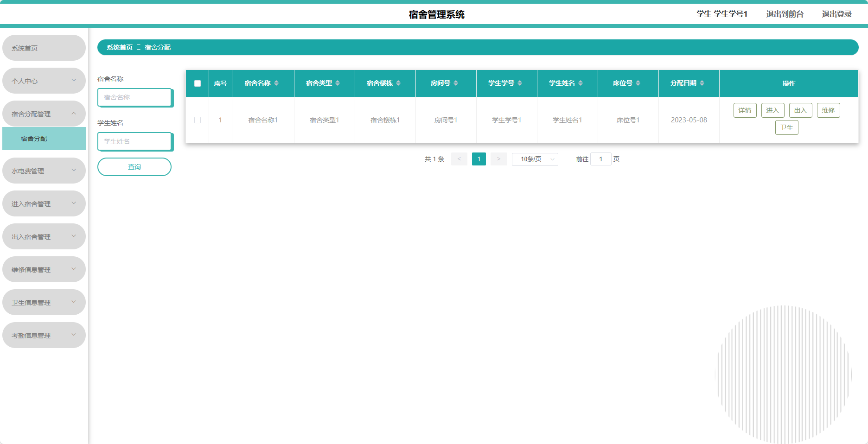Open 详情 for row 1
868x444 pixels.
coord(745,110)
